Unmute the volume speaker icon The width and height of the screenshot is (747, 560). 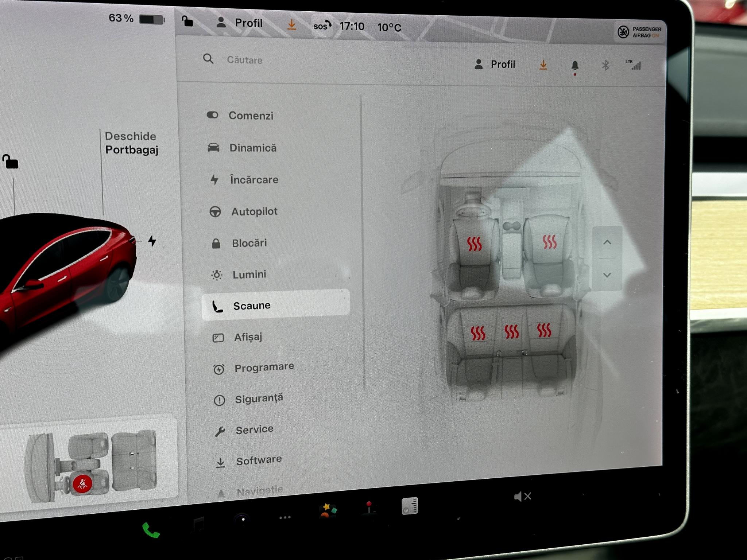click(x=522, y=496)
